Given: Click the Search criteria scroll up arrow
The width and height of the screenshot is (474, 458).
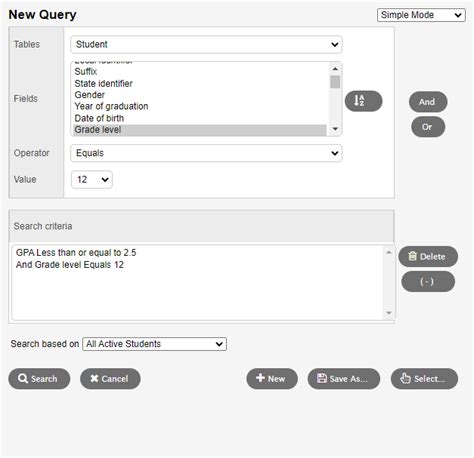Looking at the screenshot, I should [389, 252].
